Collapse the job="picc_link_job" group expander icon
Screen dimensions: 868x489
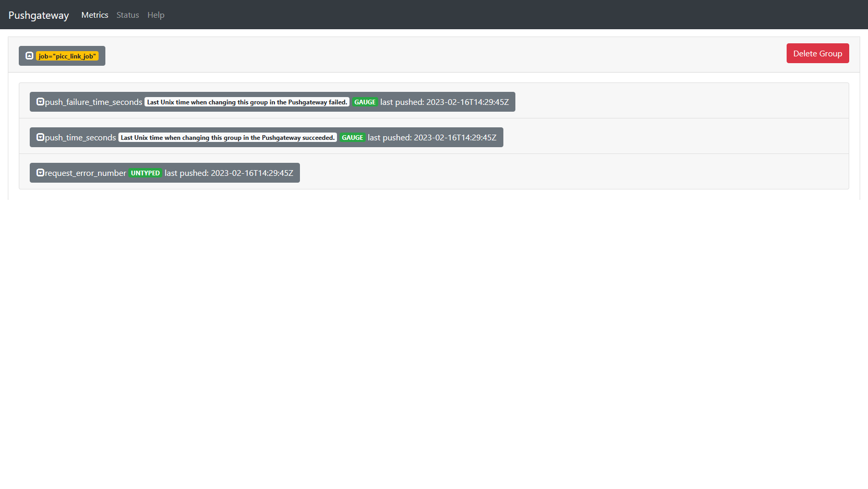[29, 56]
